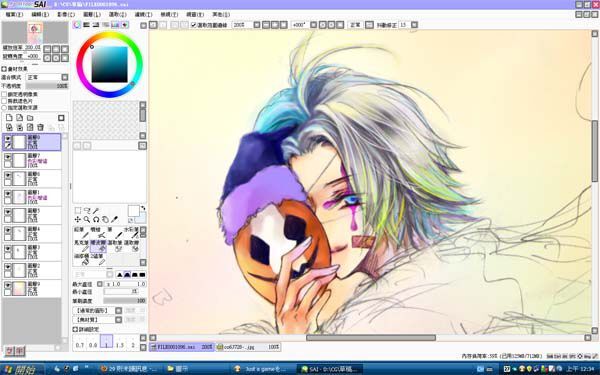Viewport: 600px width, 375px height.
Task: Open the 200% zoom dropdown in toolbar
Action: click(x=257, y=25)
